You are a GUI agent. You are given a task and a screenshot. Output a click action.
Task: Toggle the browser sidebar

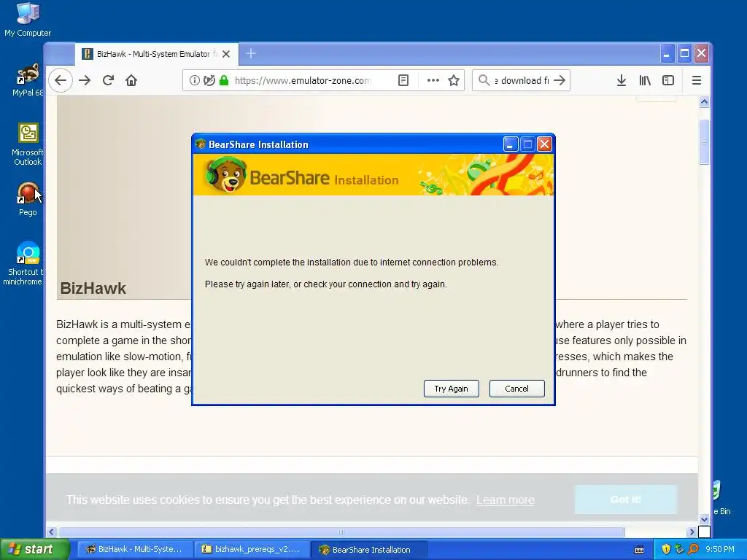668,80
